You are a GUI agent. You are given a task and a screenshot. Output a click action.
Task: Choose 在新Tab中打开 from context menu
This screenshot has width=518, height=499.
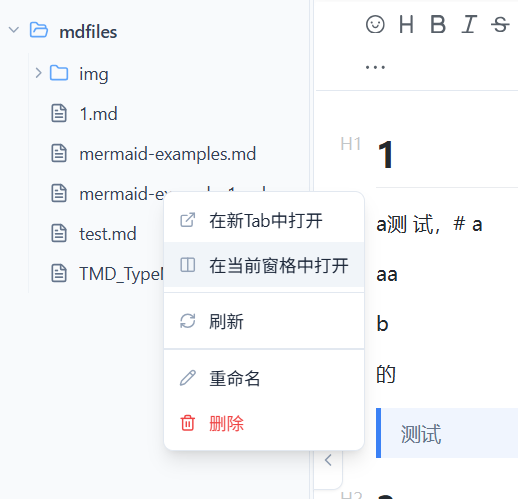(264, 220)
